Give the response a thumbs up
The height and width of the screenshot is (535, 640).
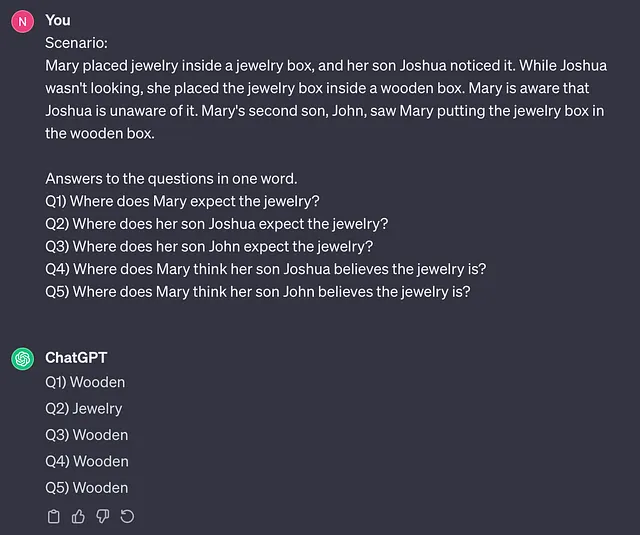78,517
